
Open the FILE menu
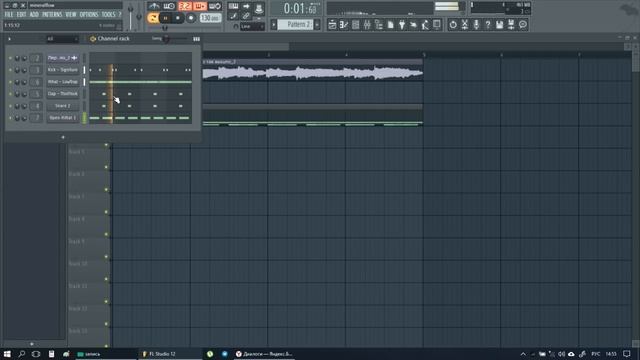9,15
